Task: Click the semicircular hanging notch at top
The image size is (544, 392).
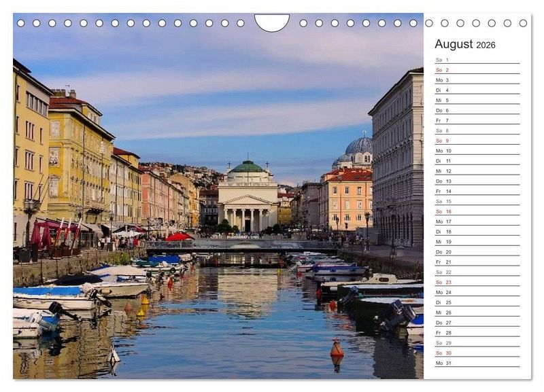Action: coord(271,22)
